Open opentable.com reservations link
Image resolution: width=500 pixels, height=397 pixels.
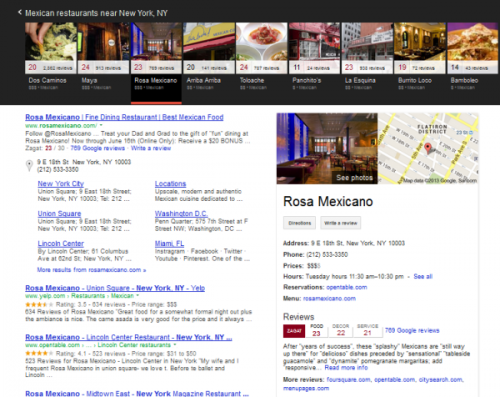coord(347,287)
